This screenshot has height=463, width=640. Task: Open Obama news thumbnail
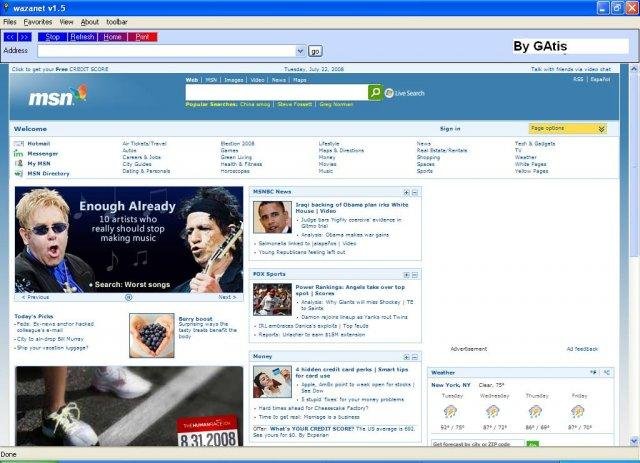pos(272,217)
